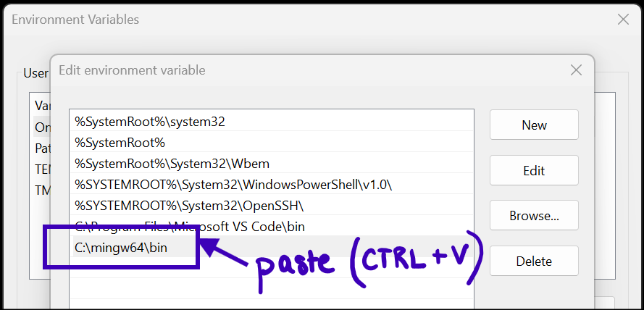Select the Microsoft VS Code\bin entry
This screenshot has height=310, width=644.
(x=190, y=227)
